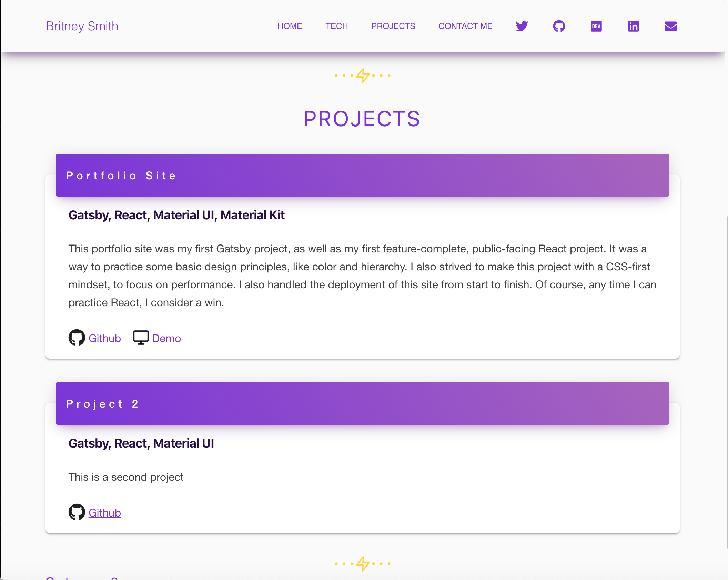Open the Portfolio Site Github link
Viewport: 728px width, 580px height.
point(104,338)
